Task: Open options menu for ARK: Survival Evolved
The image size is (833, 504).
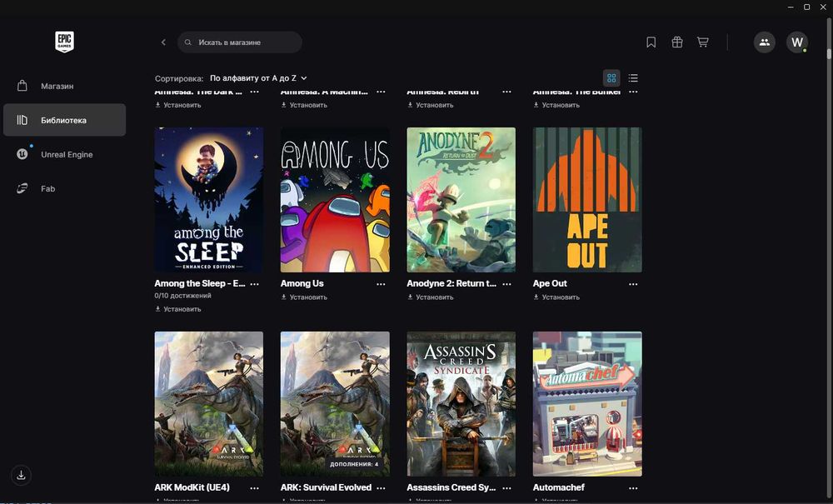Action: [381, 488]
